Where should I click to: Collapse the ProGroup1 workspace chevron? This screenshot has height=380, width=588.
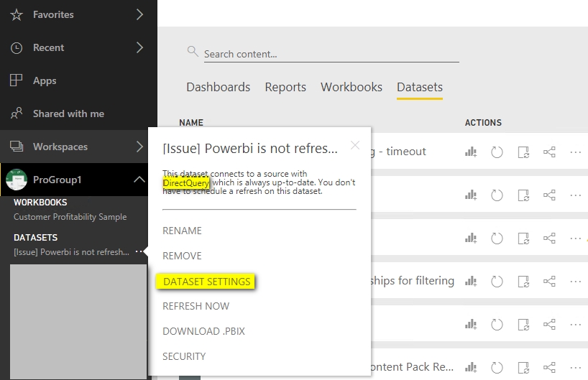click(x=139, y=180)
